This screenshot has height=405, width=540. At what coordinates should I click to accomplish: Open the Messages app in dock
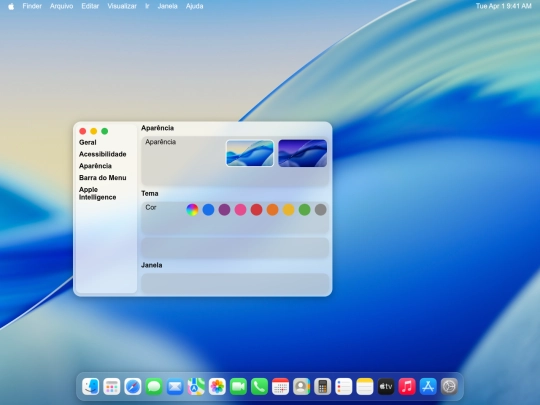[x=154, y=386]
